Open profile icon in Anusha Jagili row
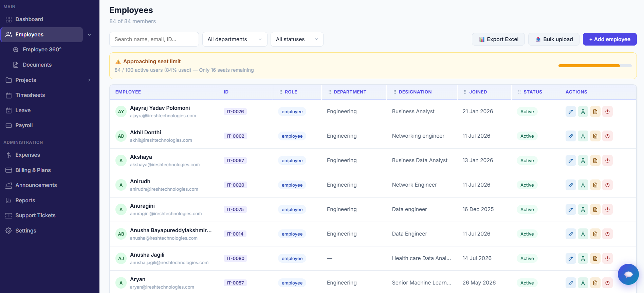The height and width of the screenshot is (293, 644). [x=583, y=258]
